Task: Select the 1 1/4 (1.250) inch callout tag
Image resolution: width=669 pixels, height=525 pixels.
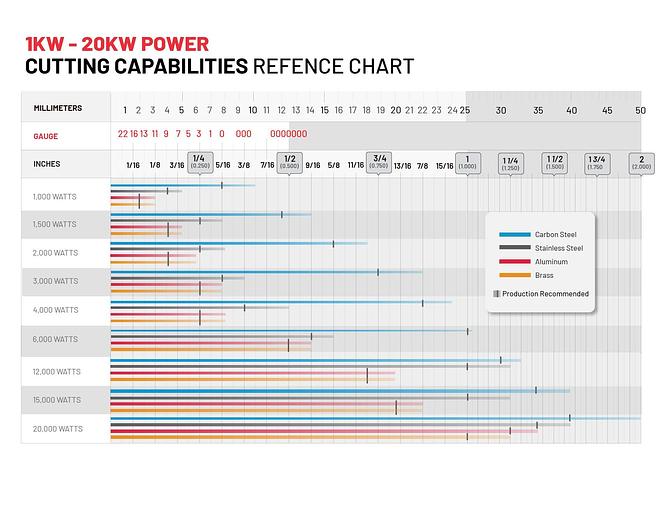Action: [510, 163]
